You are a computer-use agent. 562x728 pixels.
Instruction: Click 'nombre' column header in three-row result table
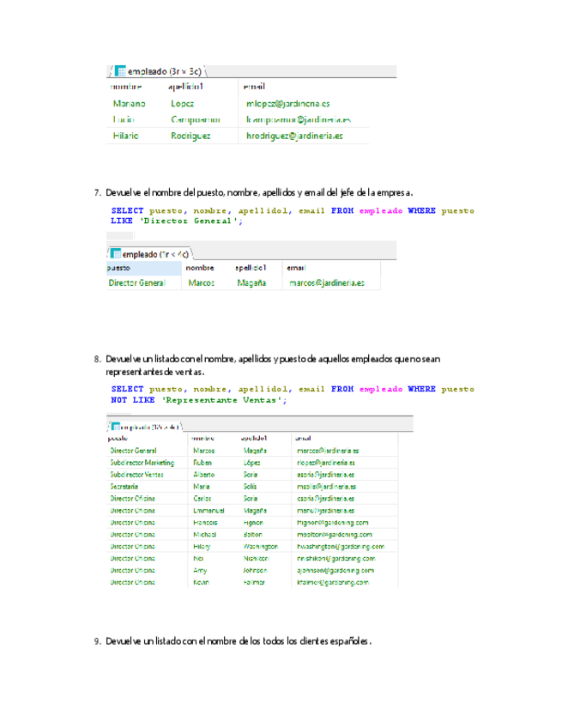point(126,87)
